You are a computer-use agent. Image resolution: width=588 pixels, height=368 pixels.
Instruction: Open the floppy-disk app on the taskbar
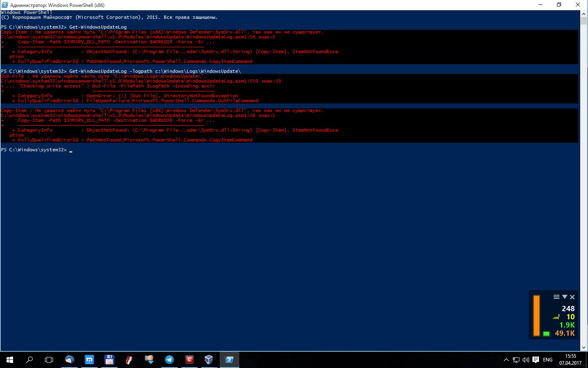coord(109,360)
